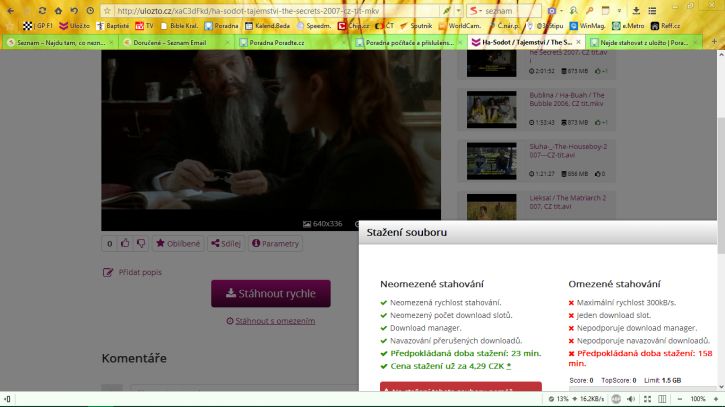
Task: Click the window layout toolbar icon
Action: click(605, 11)
